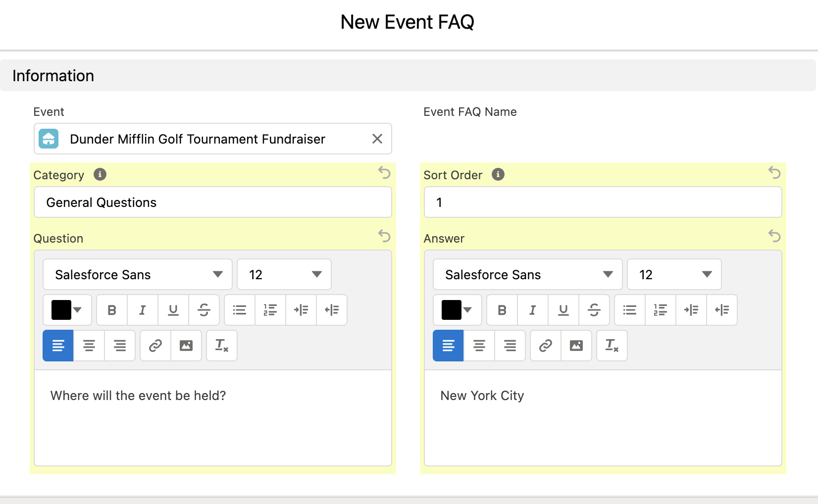Insert numbered list in Question editor

tap(270, 310)
